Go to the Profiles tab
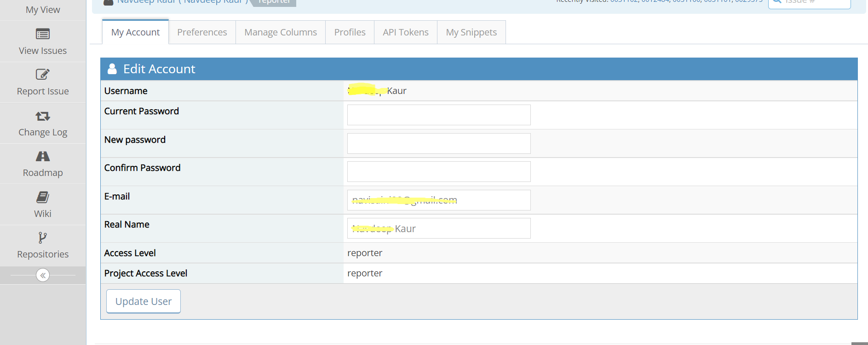 [x=350, y=32]
